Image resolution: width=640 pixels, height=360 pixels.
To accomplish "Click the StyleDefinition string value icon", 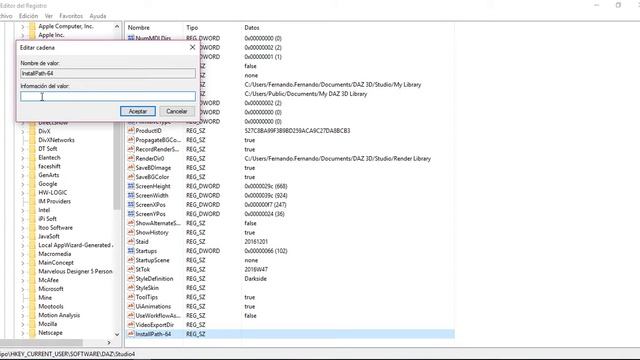I will pyautogui.click(x=131, y=278).
